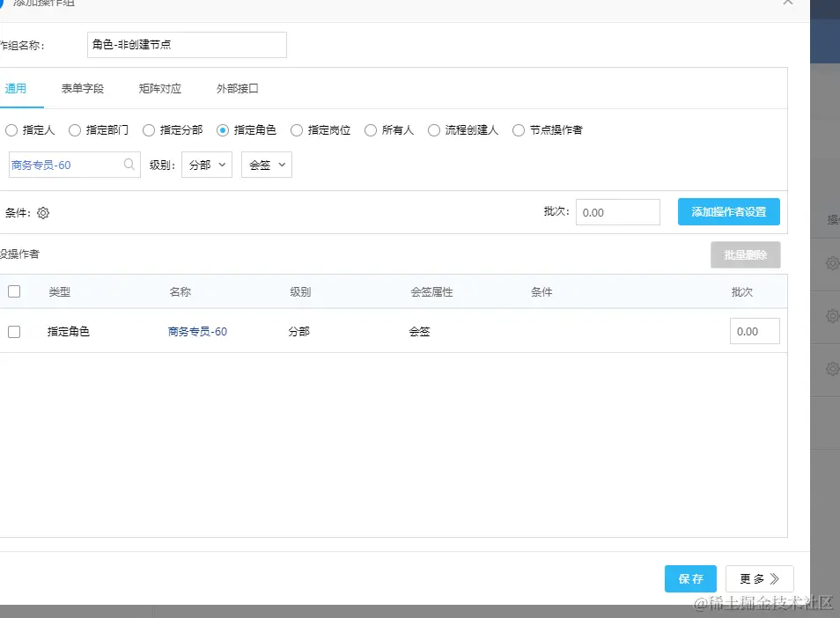840x618 pixels.
Task: Click the 指定角色 cell in table row
Action: 68,332
